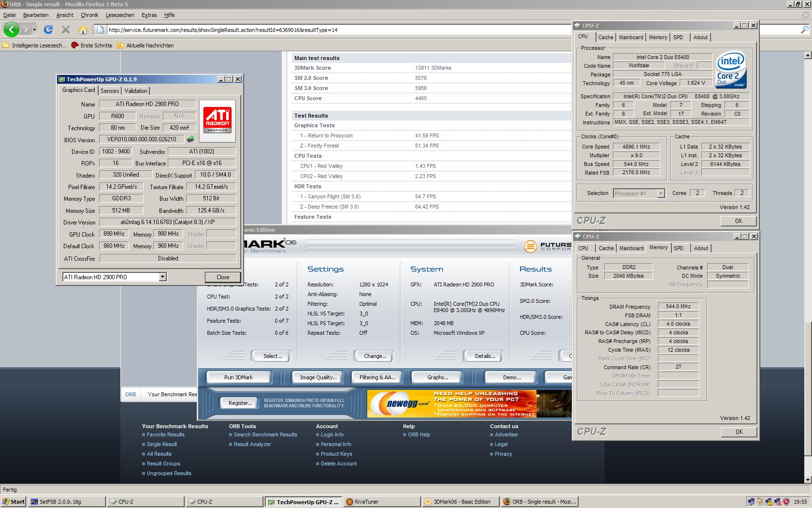Screen dimensions: 812x508
Task: Click the Firefox URL address field
Action: point(338,30)
